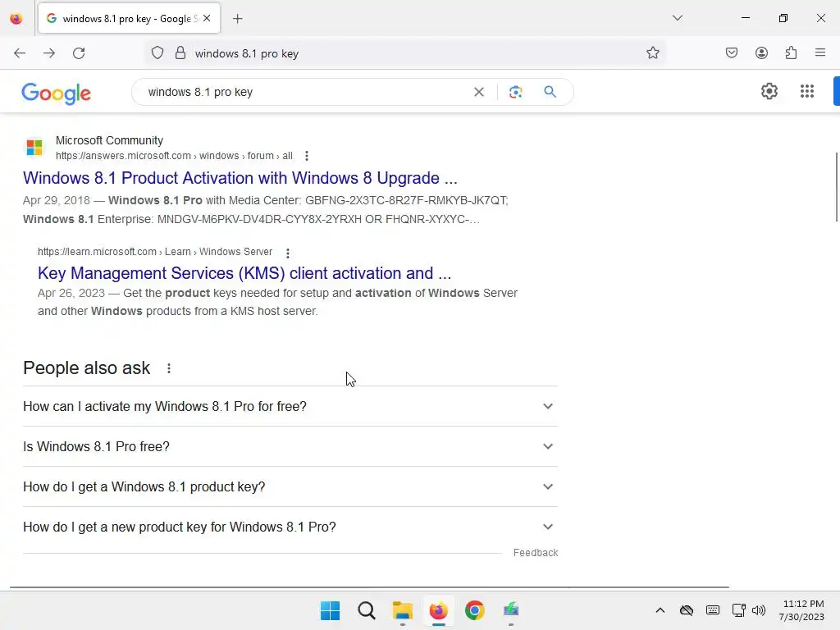Expand 'How do I get a Windows 8.1 product key?'
The image size is (840, 630).
290,487
